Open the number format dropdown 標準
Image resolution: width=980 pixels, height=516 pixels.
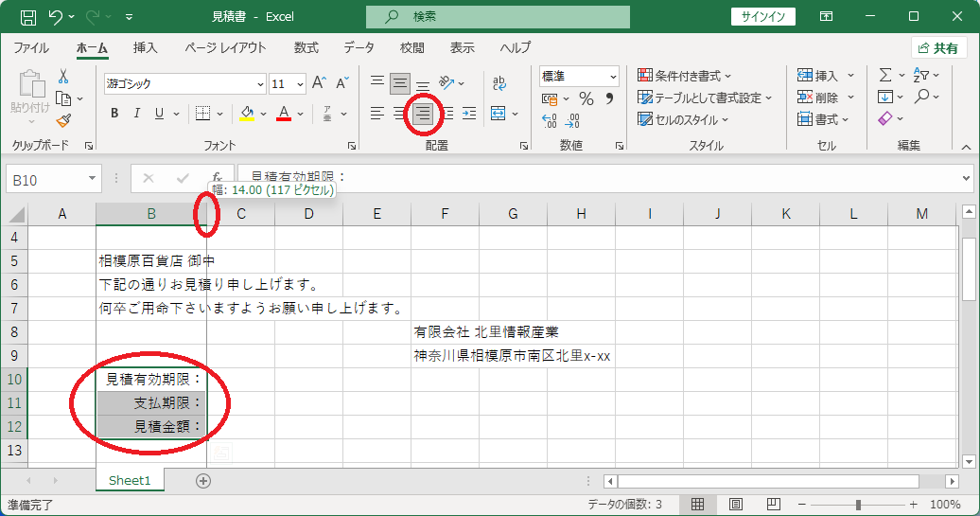coord(613,77)
